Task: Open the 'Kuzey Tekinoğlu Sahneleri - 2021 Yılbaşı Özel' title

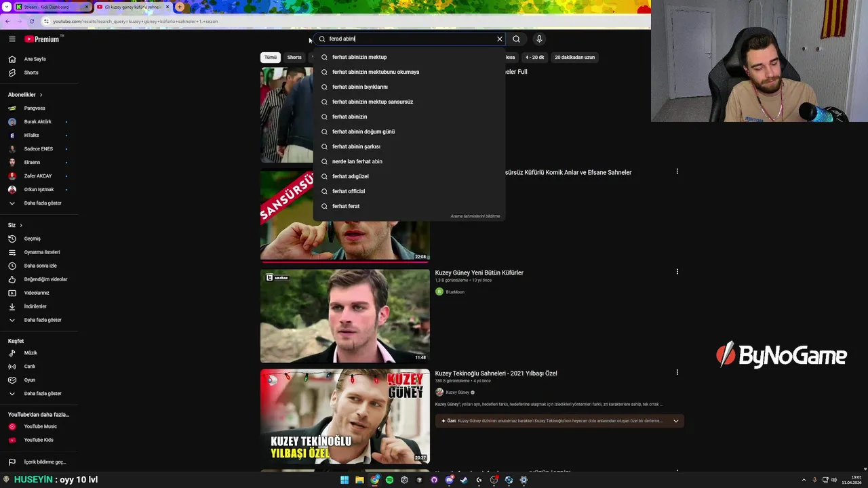Action: (x=496, y=373)
